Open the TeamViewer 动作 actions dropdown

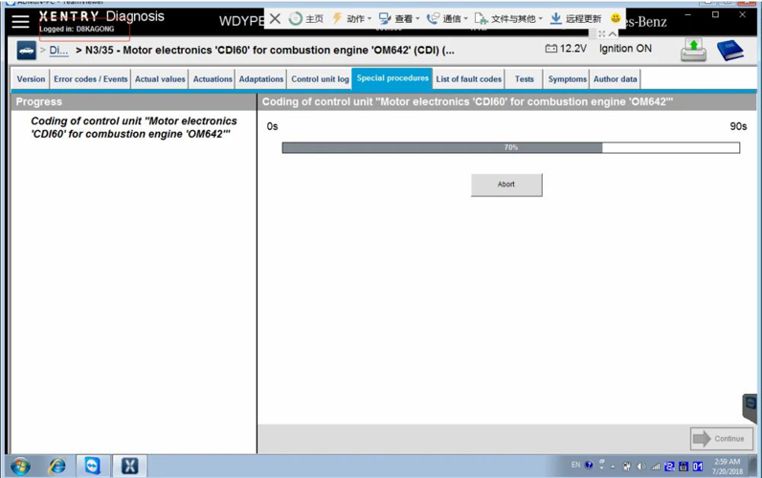click(352, 19)
